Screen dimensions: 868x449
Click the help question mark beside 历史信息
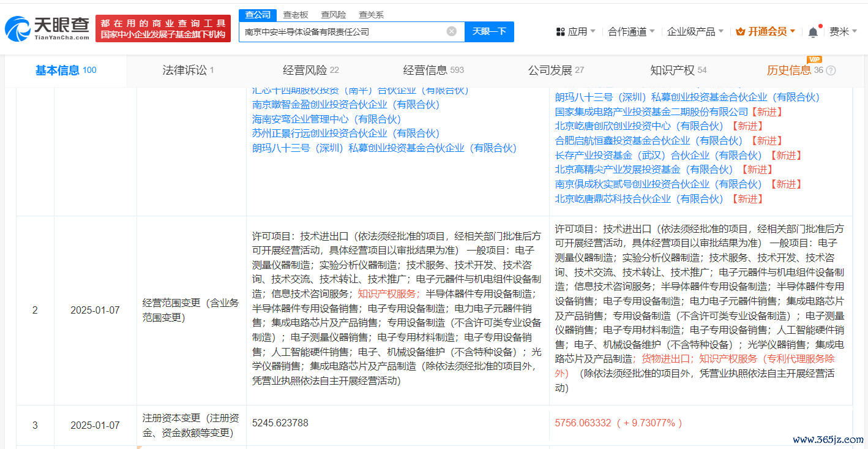831,70
